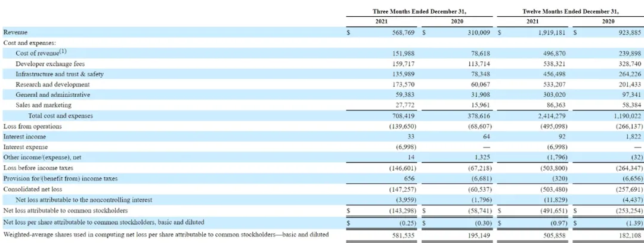Click Total cost and expenses label
This screenshot has width=644, height=243.
coord(60,116)
